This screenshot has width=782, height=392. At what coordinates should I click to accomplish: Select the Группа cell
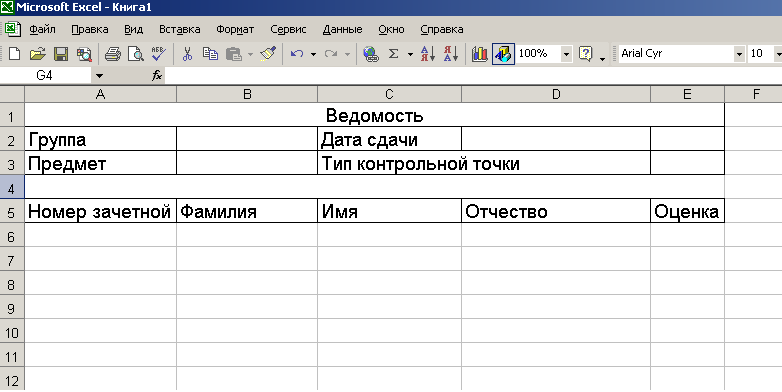pyautogui.click(x=100, y=139)
